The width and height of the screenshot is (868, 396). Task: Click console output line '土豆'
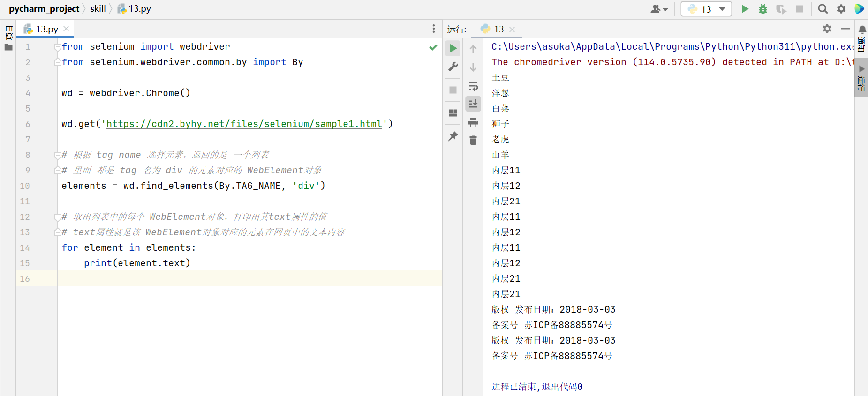pos(500,77)
